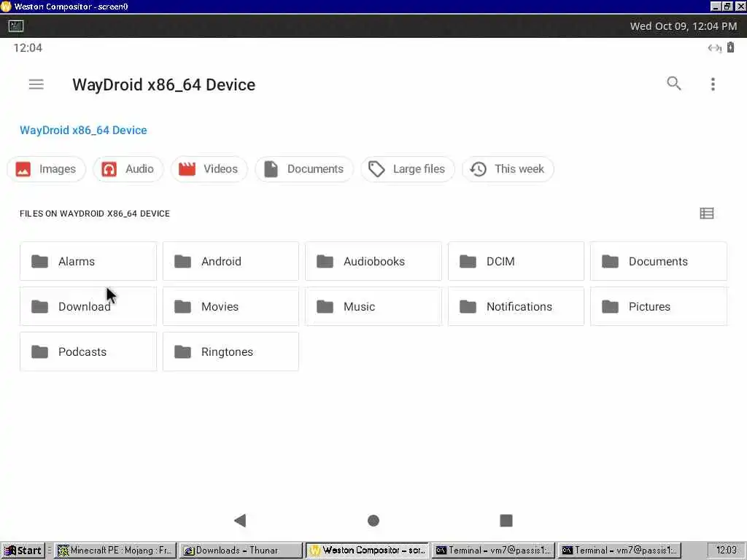747x560 pixels.
Task: Select Weston Compositor taskbar entry
Action: click(x=368, y=551)
